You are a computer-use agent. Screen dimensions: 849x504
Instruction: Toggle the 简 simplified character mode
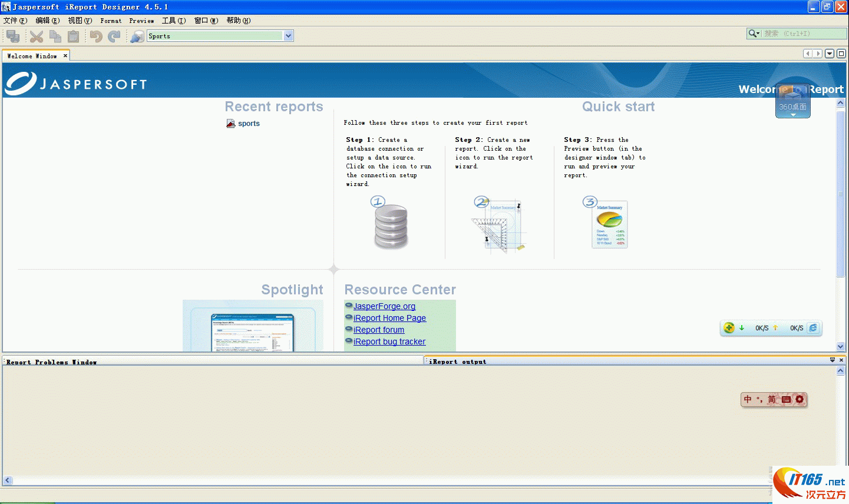[x=772, y=400]
